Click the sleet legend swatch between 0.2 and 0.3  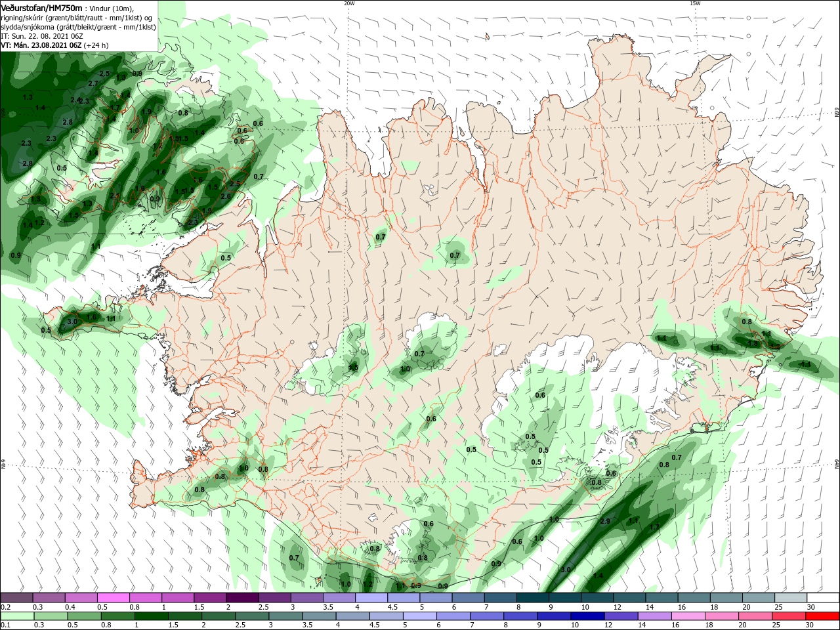point(16,598)
